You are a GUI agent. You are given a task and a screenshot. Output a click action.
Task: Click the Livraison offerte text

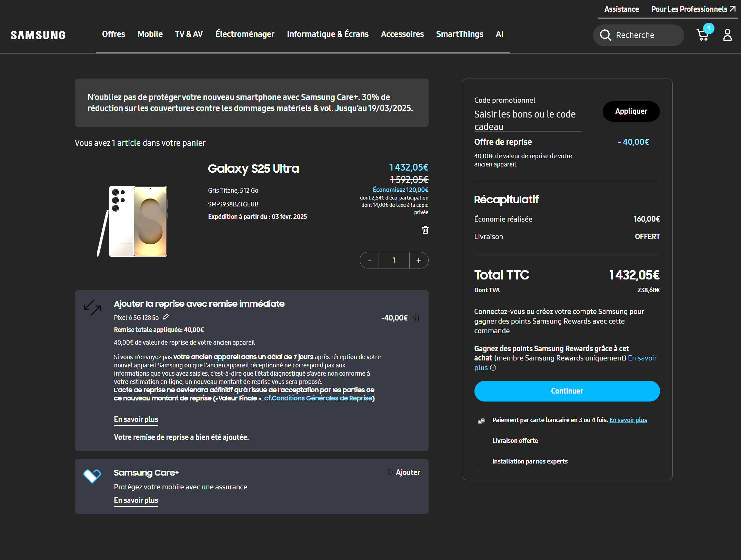click(x=515, y=441)
